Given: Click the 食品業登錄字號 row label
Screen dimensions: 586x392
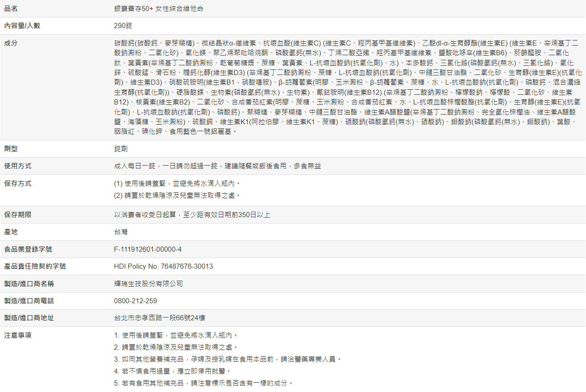Looking at the screenshot, I should point(28,249).
